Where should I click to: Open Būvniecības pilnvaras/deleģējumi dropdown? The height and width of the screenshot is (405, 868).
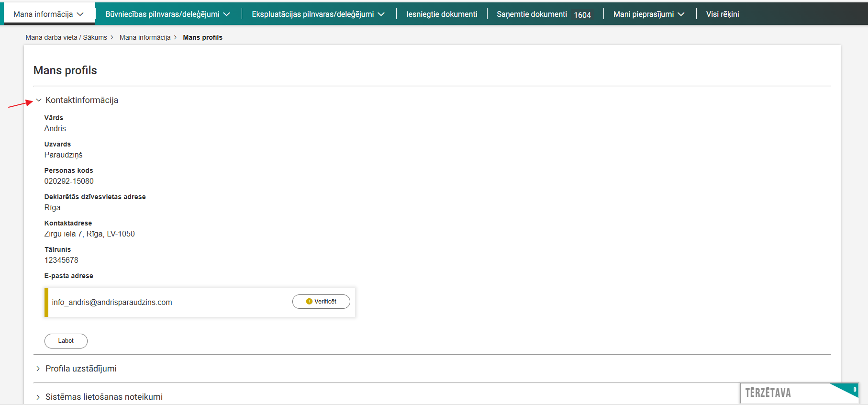point(167,14)
